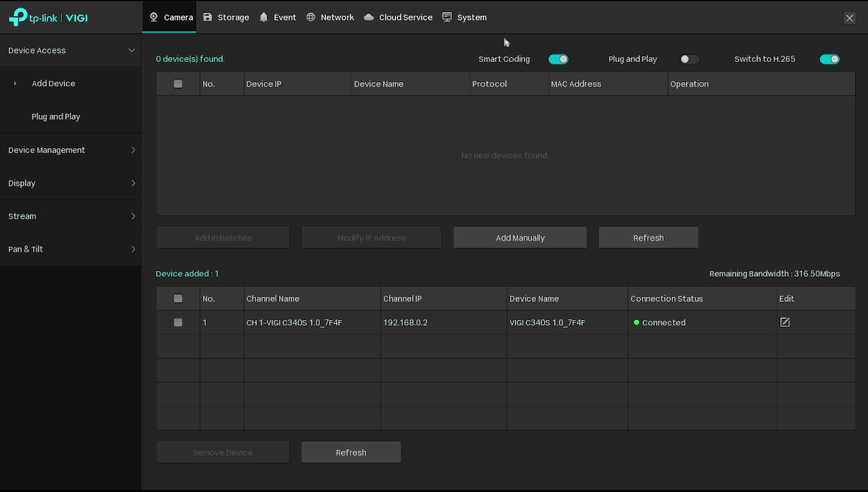Click the camera icon in Camera tab
This screenshot has height=492, width=868.
tap(154, 17)
